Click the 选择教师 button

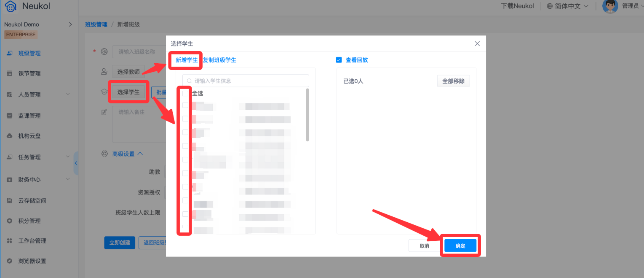[128, 72]
